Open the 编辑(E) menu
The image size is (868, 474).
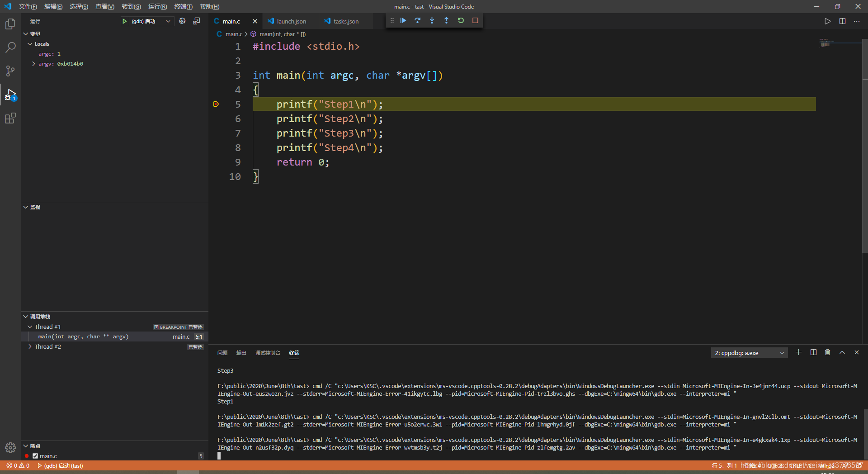coord(53,6)
